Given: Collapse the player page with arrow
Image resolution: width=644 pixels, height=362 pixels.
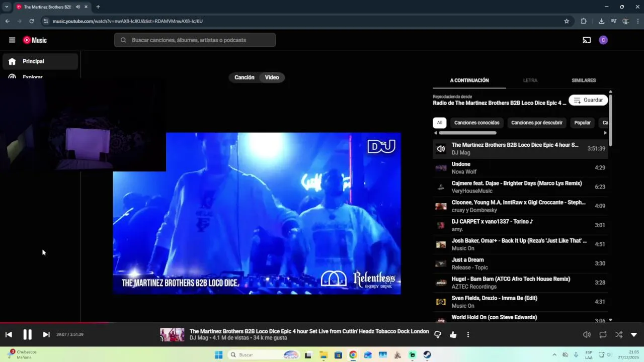Looking at the screenshot, I should 634,334.
